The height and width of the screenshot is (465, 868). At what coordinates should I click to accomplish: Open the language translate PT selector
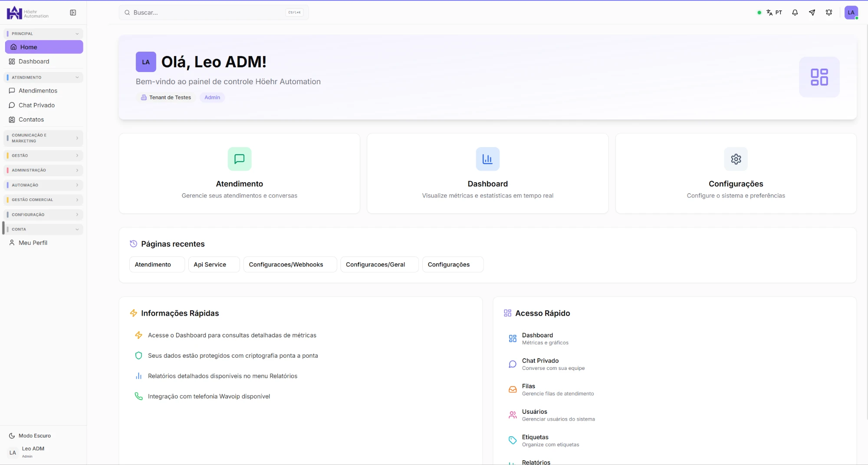click(774, 13)
